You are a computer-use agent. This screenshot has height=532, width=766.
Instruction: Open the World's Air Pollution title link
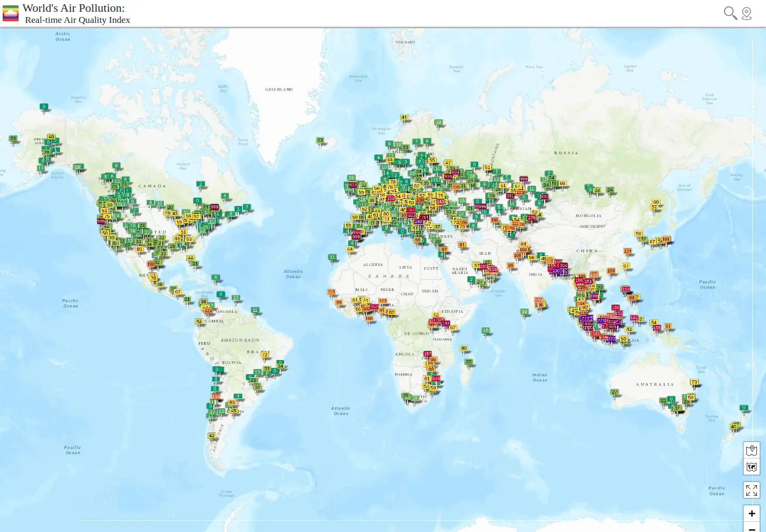(x=73, y=8)
